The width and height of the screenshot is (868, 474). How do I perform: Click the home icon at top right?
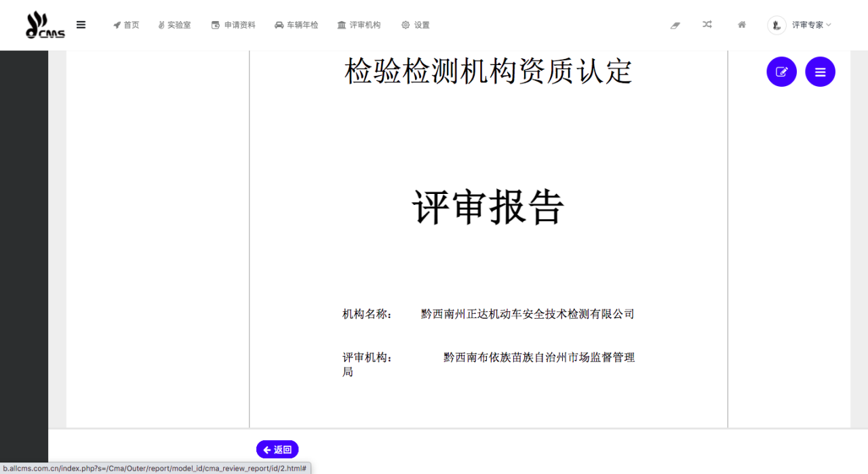pos(742,24)
